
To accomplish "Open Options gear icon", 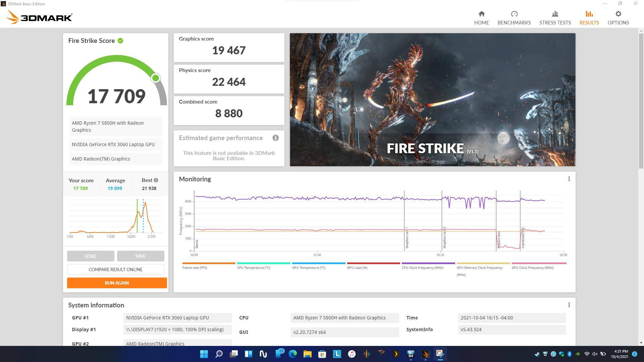I will [618, 14].
